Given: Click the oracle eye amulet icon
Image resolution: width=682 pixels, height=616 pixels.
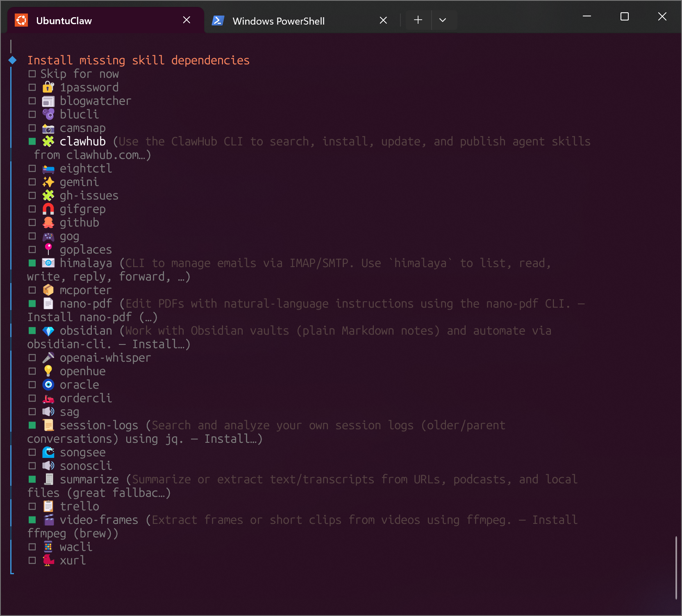Looking at the screenshot, I should (48, 385).
